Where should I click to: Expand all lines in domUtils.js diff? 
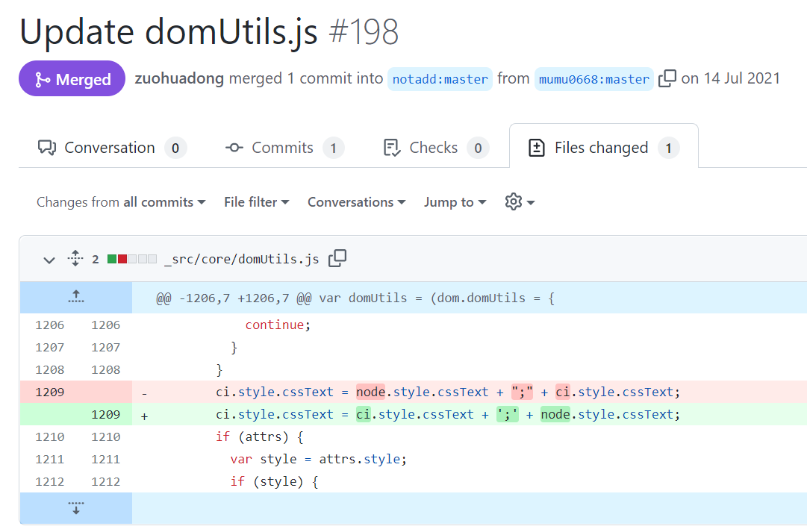point(75,258)
